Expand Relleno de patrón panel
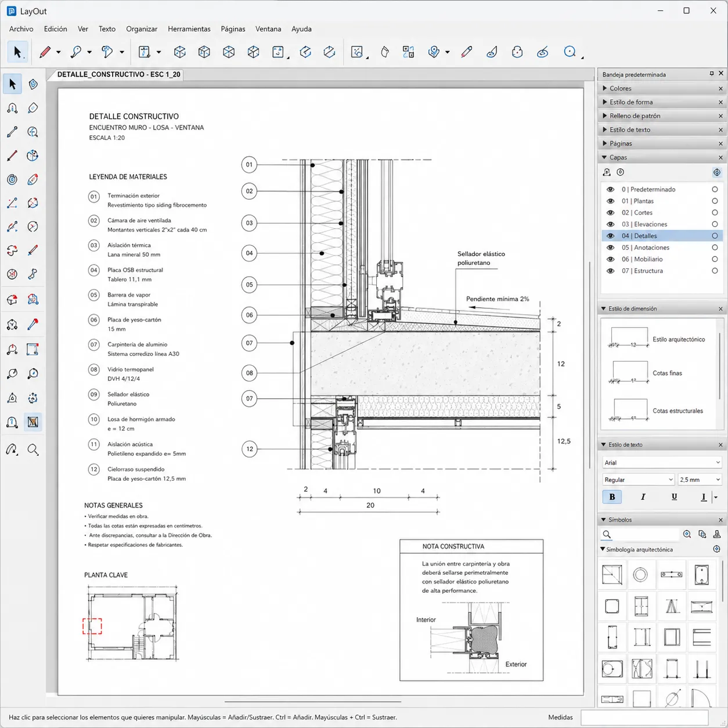Viewport: 728px width, 728px height. (x=605, y=116)
